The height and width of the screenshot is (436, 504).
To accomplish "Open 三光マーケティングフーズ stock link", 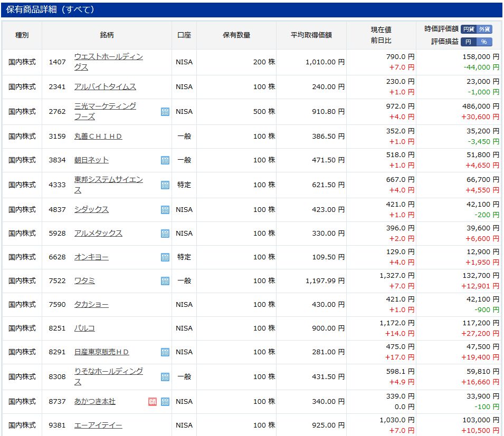I will (x=105, y=111).
